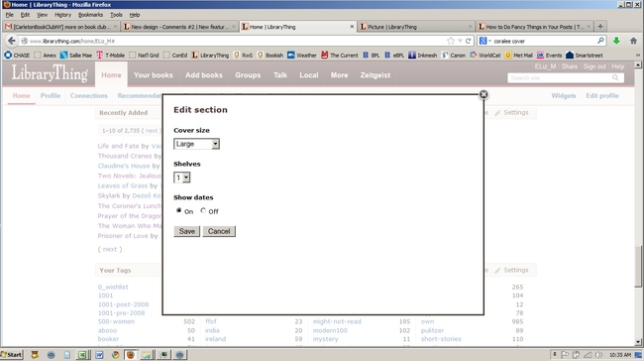Open the Events bookmark
This screenshot has width=644, height=361.
pos(549,56)
